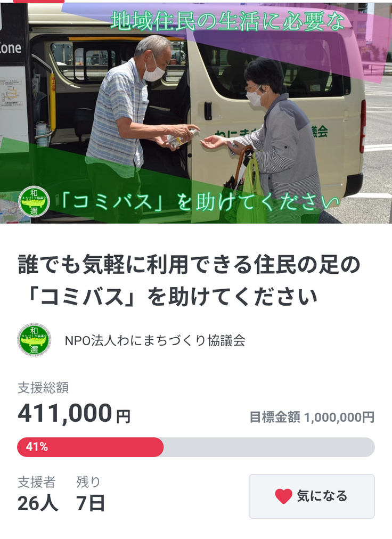The width and height of the screenshot is (392, 539).
Task: Tap the heart icon beside 気になる
Action: pos(284,496)
